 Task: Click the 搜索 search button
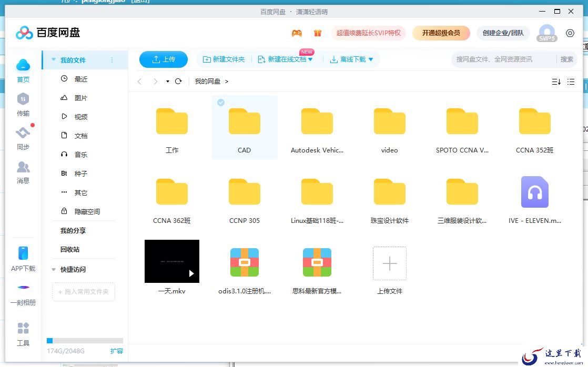[566, 59]
